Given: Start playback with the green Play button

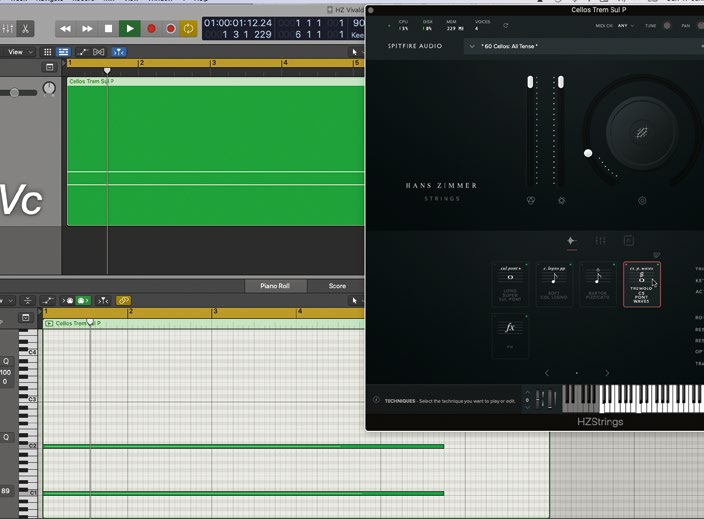Looking at the screenshot, I should 130,29.
